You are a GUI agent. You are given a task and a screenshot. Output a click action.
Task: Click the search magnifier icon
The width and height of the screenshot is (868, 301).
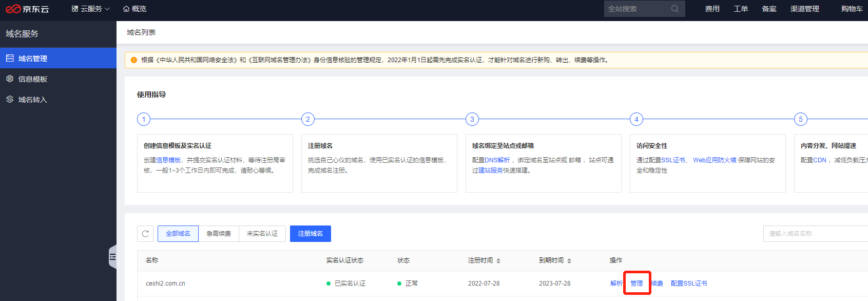675,9
